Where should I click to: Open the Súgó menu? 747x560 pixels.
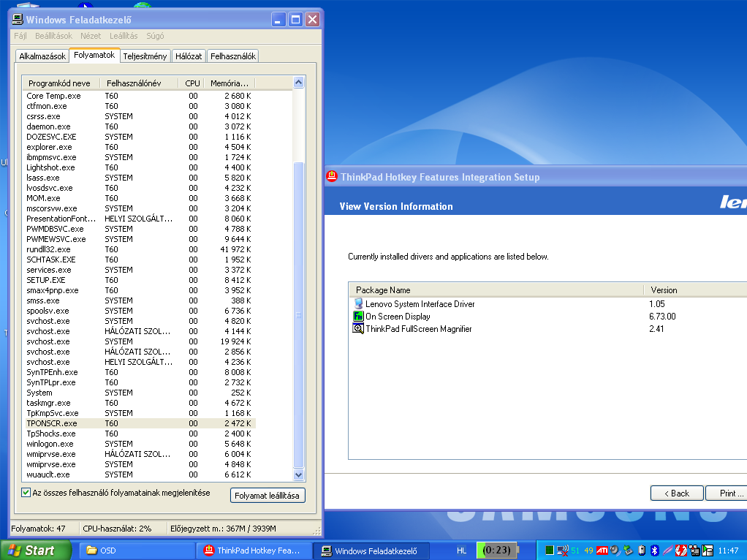click(155, 36)
